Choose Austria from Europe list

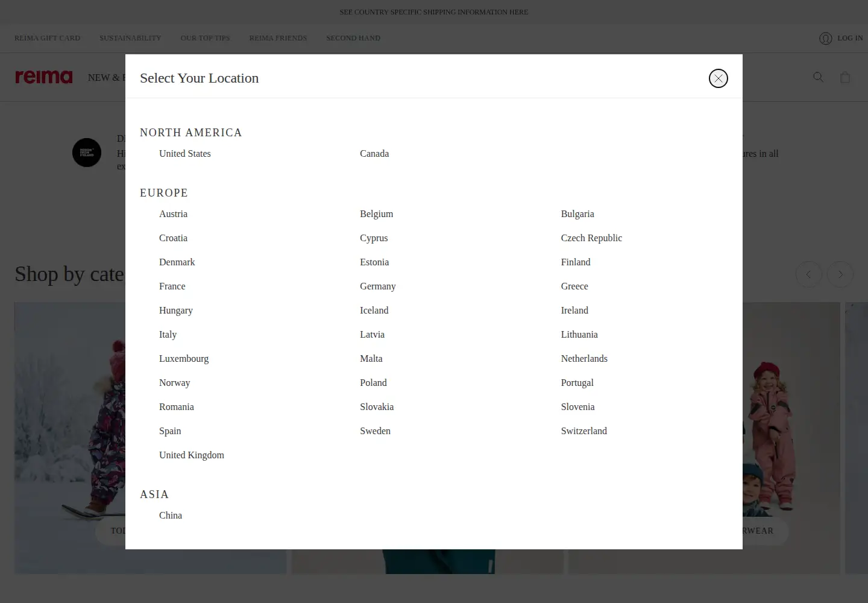[173, 214]
